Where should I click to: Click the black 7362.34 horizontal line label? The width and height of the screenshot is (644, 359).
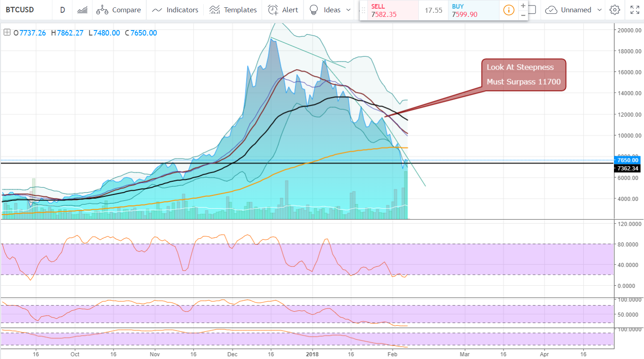[627, 169]
